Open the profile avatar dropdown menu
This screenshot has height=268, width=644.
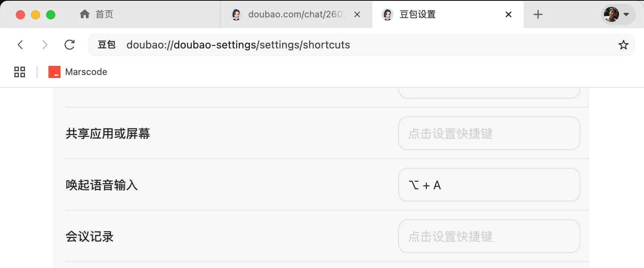(x=618, y=14)
